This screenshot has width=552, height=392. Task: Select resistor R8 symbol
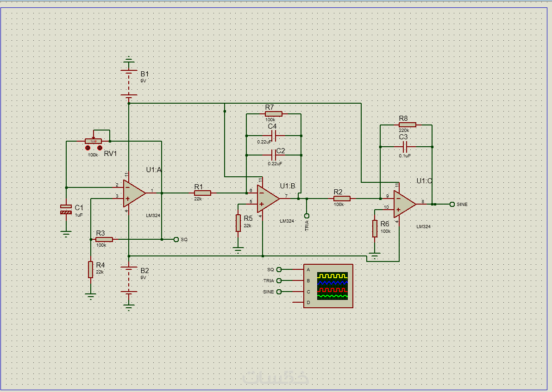[x=408, y=124]
